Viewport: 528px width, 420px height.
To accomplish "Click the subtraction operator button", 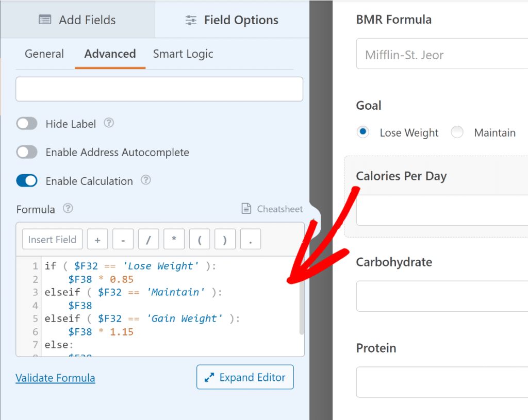I will 123,239.
